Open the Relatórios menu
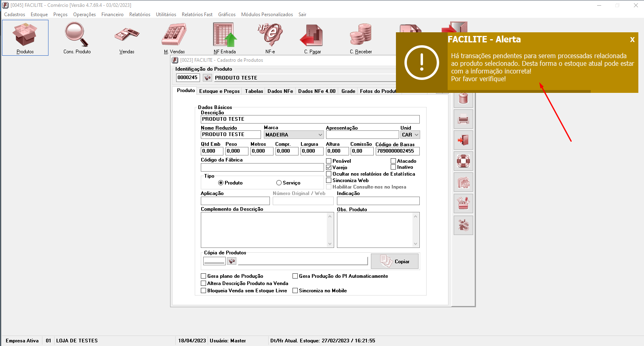The image size is (644, 346). pyautogui.click(x=140, y=15)
